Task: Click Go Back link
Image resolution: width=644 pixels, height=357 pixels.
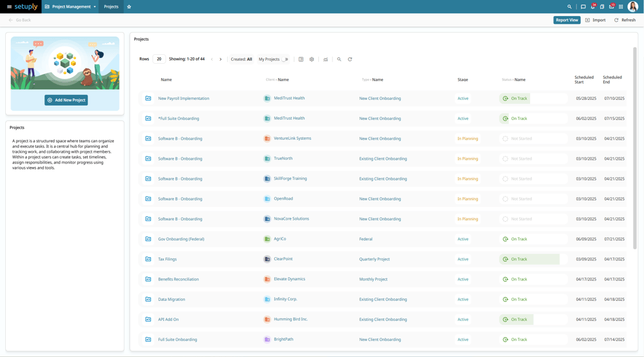Action: [x=20, y=20]
